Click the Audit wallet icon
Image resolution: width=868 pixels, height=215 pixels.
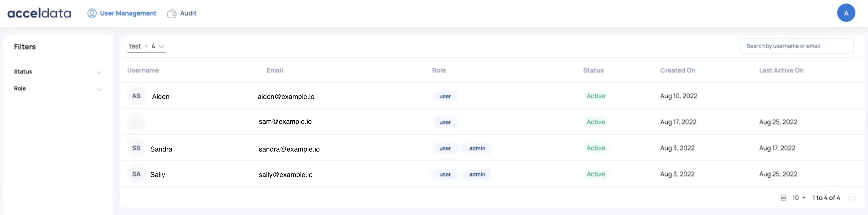[172, 13]
